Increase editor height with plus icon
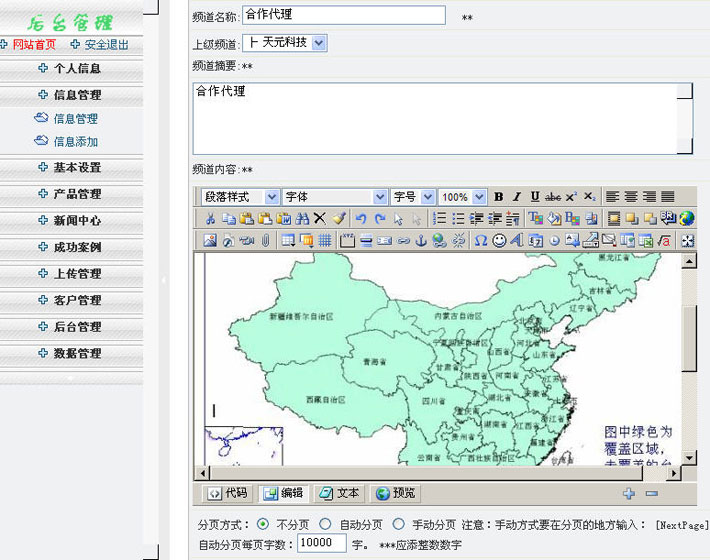Screen dimensions: 710x560 [x=629, y=493]
